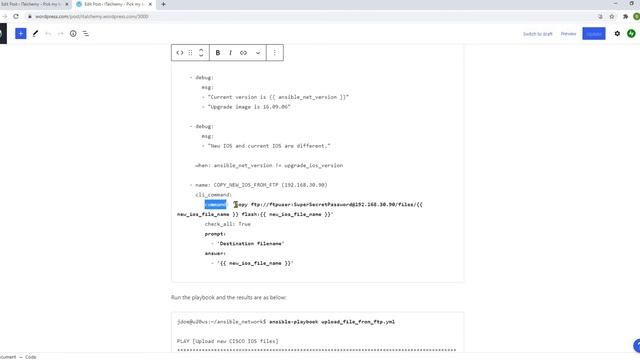Click the Preview button

(x=568, y=34)
